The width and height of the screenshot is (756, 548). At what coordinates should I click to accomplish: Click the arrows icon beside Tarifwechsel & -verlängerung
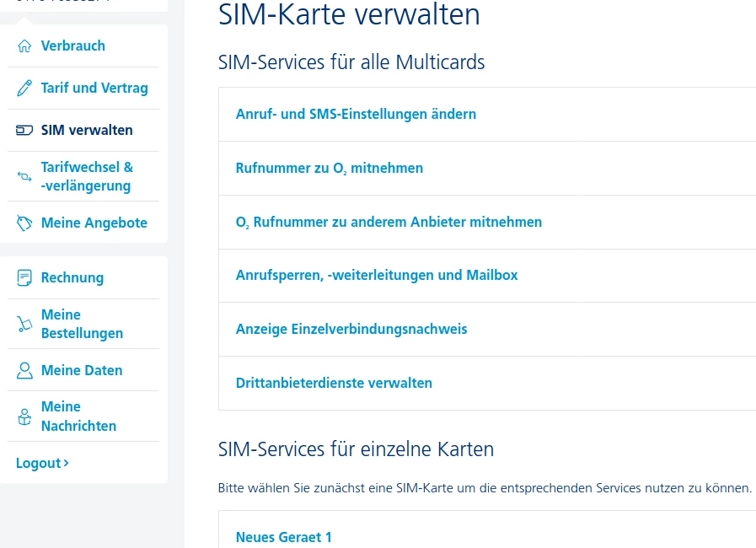click(24, 176)
